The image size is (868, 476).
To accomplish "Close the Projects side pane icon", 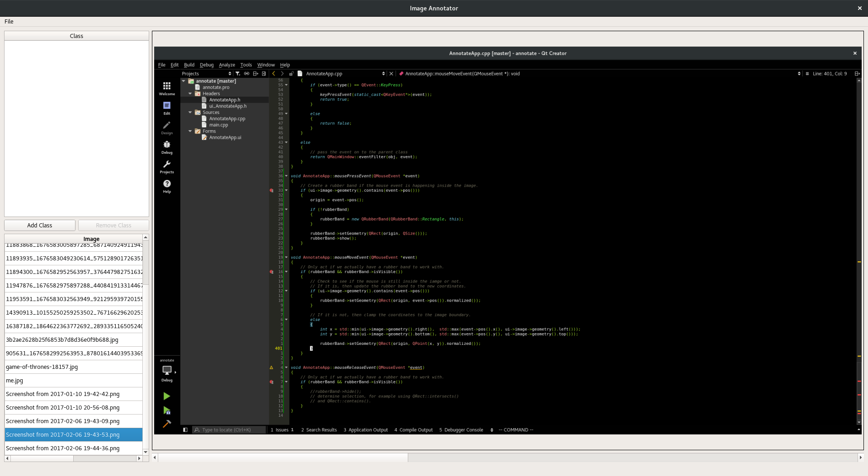I will click(x=264, y=74).
